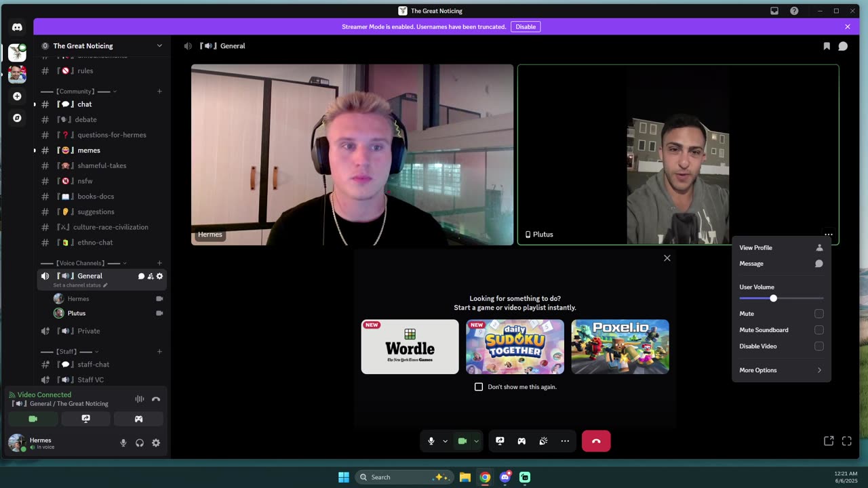Share your screen from call controls
This screenshot has width=868, height=488.
click(x=500, y=441)
